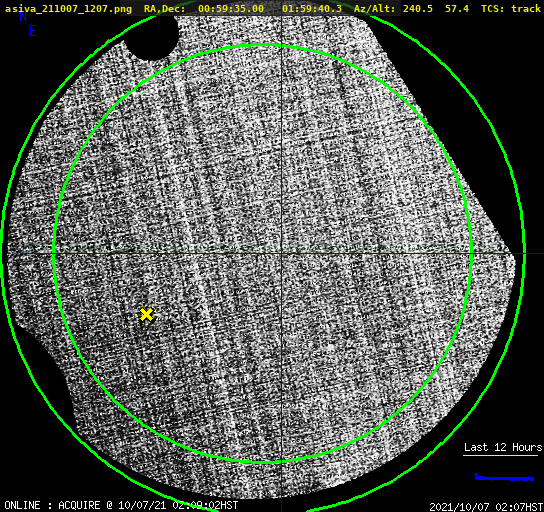The width and height of the screenshot is (544, 512).
Task: Click the blue N north indicator
Action: pyautogui.click(x=23, y=16)
